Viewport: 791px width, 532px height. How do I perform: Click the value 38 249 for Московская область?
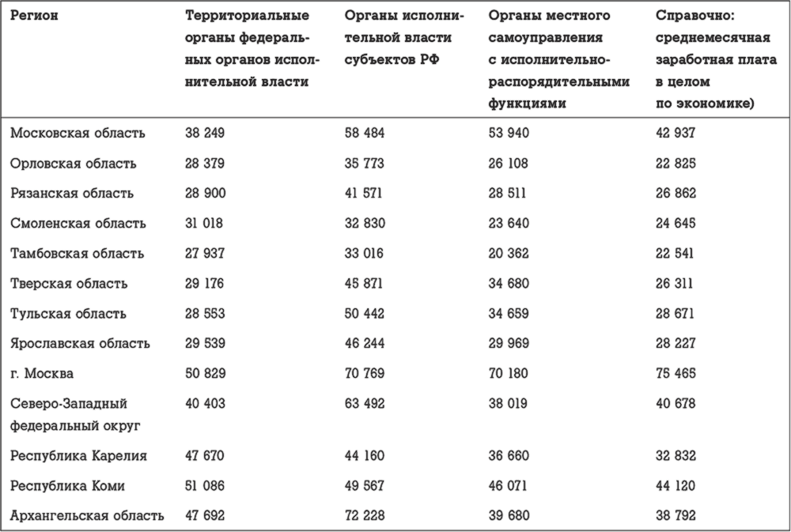pyautogui.click(x=205, y=133)
